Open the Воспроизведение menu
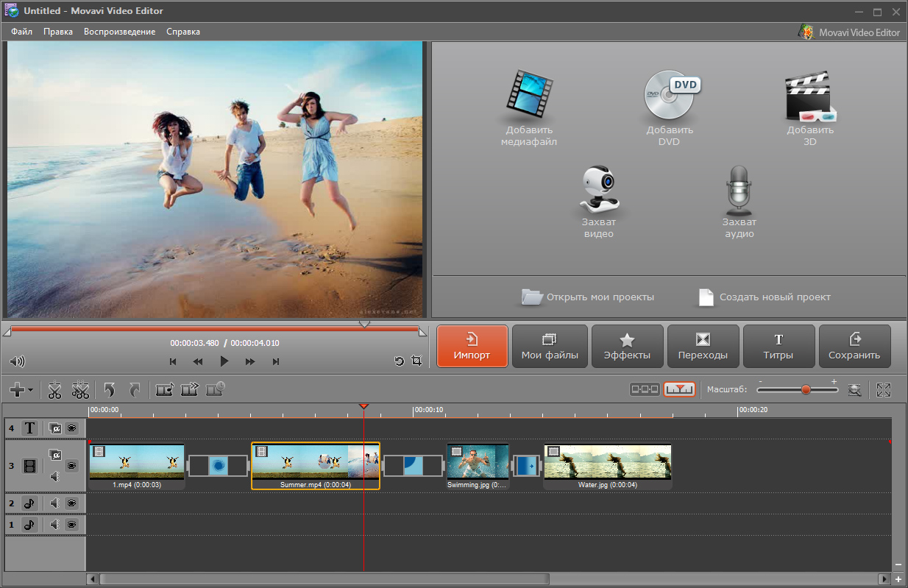The width and height of the screenshot is (908, 588). pos(119,32)
